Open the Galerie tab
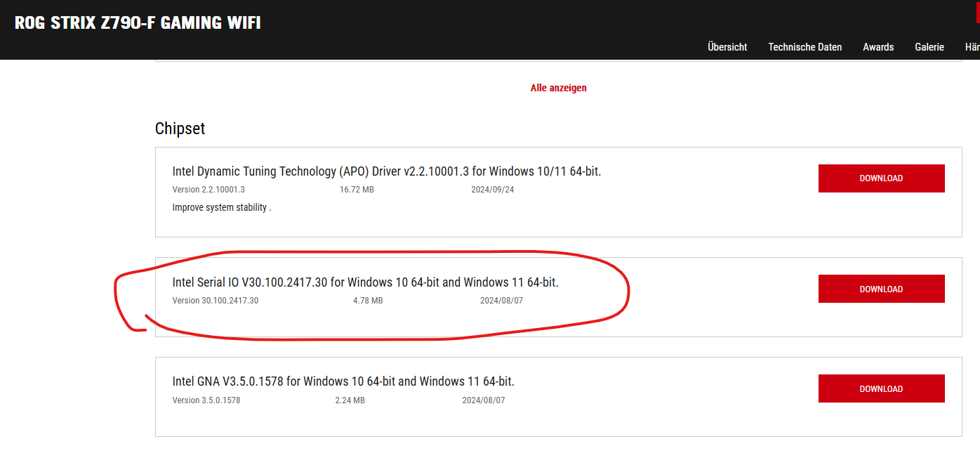980x451 pixels. click(929, 47)
